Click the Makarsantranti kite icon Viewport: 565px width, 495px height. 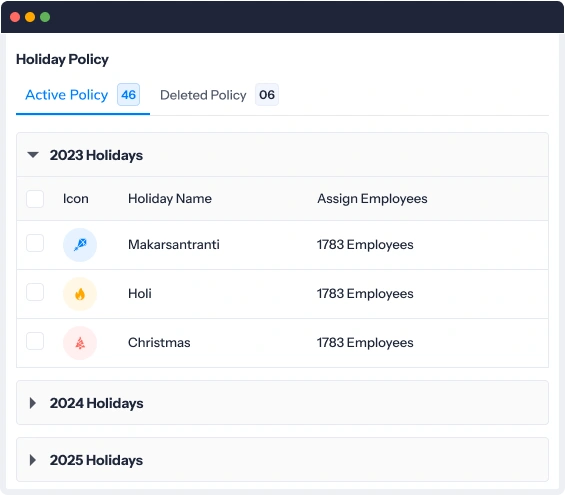(80, 245)
